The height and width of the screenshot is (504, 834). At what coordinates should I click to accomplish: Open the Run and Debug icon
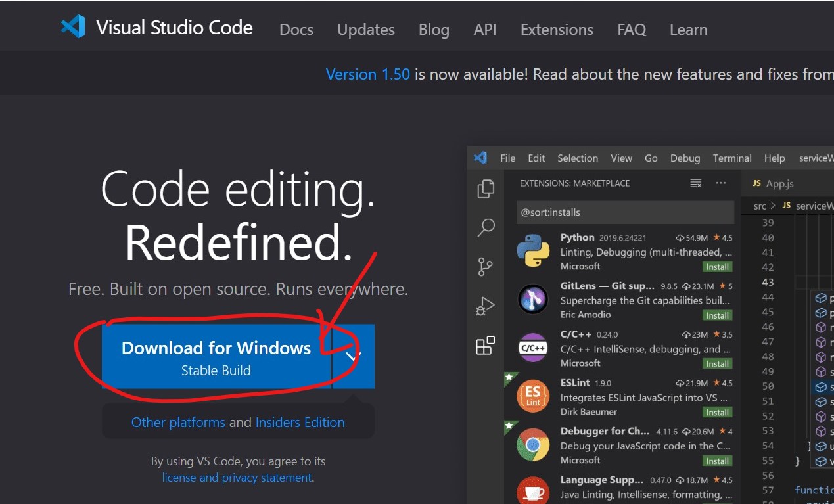[x=486, y=306]
